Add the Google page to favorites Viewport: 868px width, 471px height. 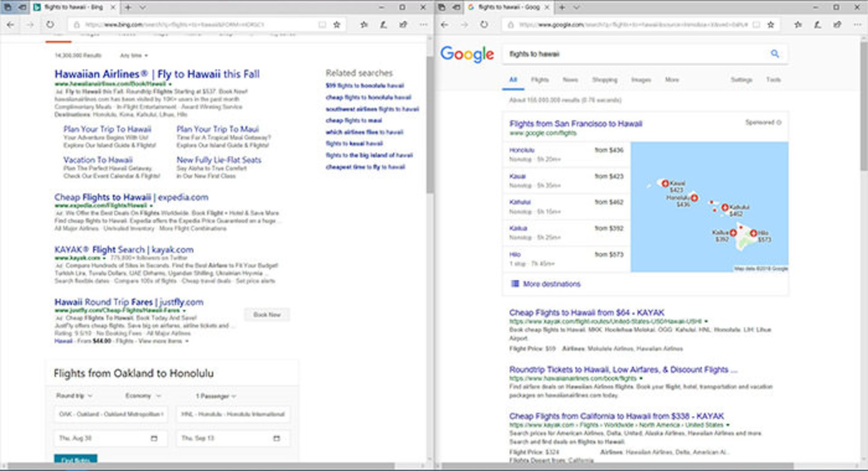[x=771, y=24]
